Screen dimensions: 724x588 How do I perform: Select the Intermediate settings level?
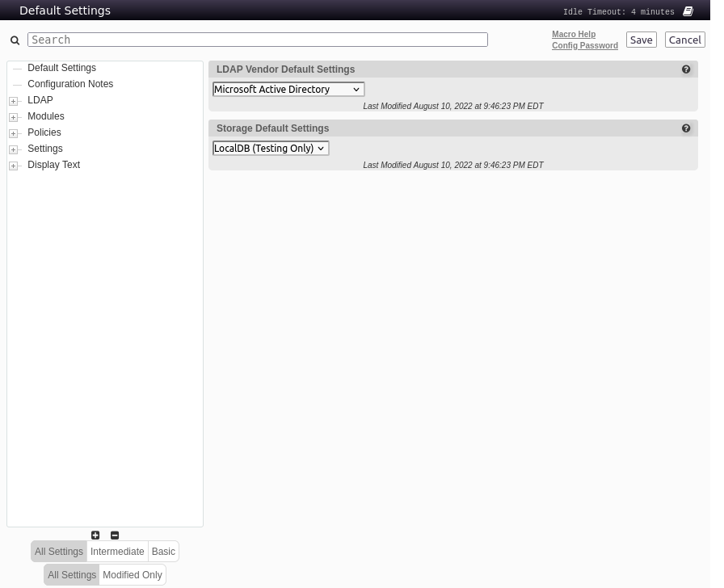pyautogui.click(x=117, y=552)
